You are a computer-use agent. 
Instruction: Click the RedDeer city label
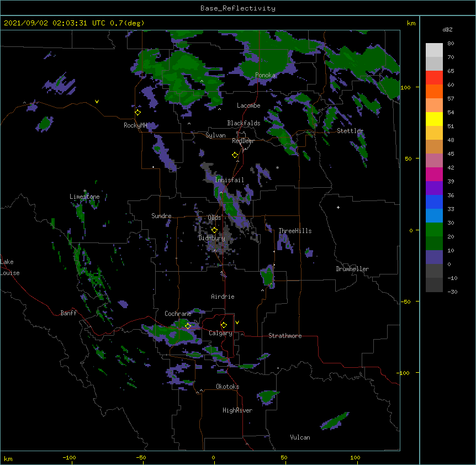point(243,141)
